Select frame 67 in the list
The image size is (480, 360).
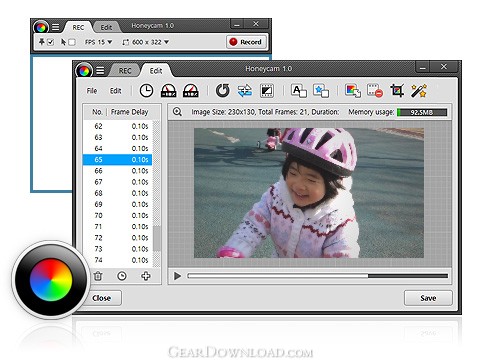tap(118, 182)
